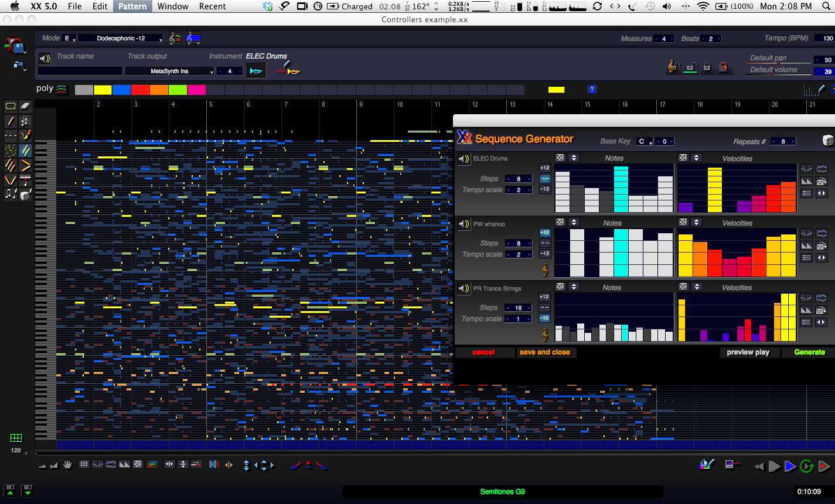
Task: Click the quantize grid icon in bottom toolbar
Action: click(84, 464)
